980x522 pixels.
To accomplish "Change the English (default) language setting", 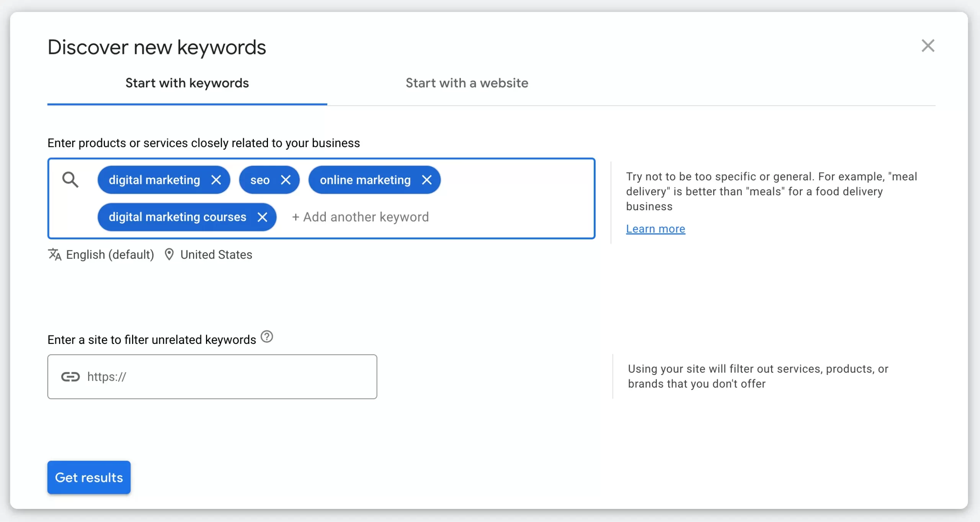I will (x=110, y=255).
